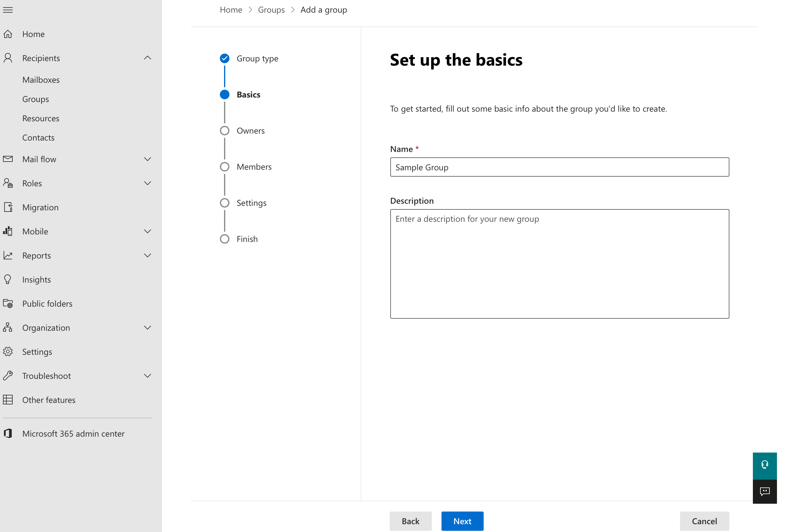Click the Next button
Screen dimensions: 786x532
462,521
